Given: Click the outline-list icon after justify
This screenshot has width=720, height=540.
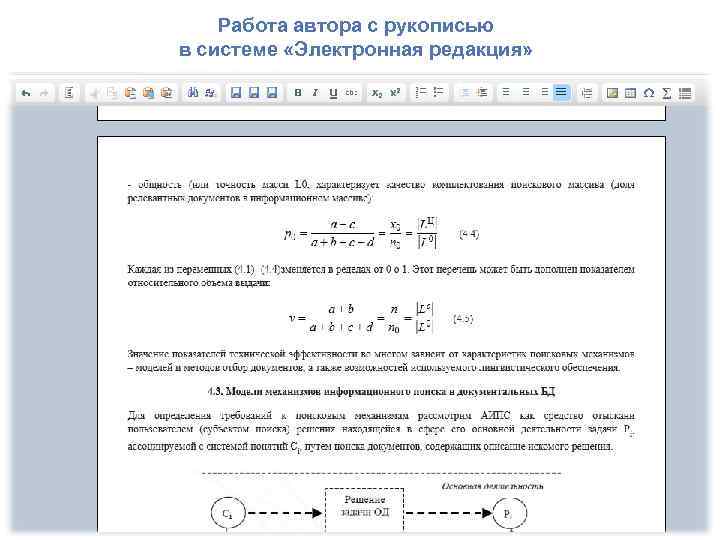Looking at the screenshot, I should (587, 93).
